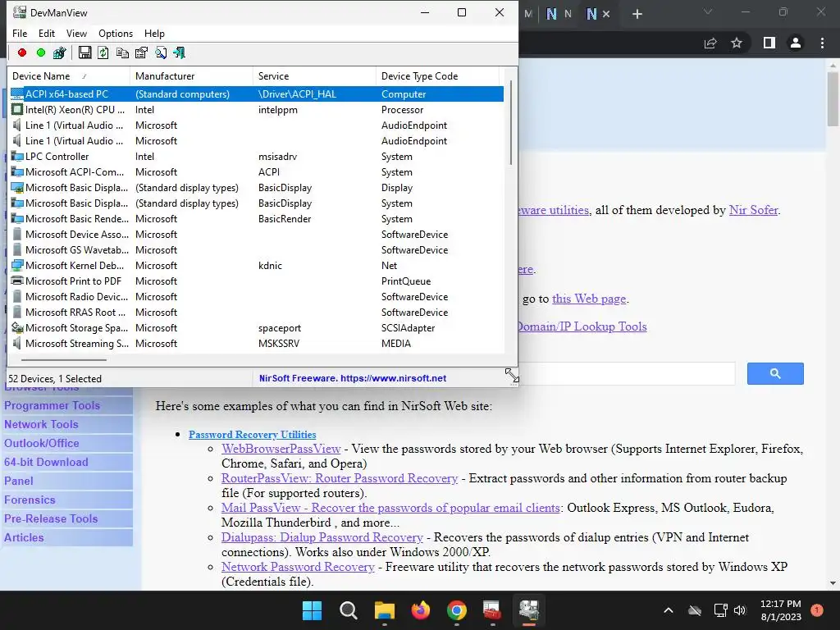Click the Microsoft Storage Spaces row icon

tap(17, 327)
